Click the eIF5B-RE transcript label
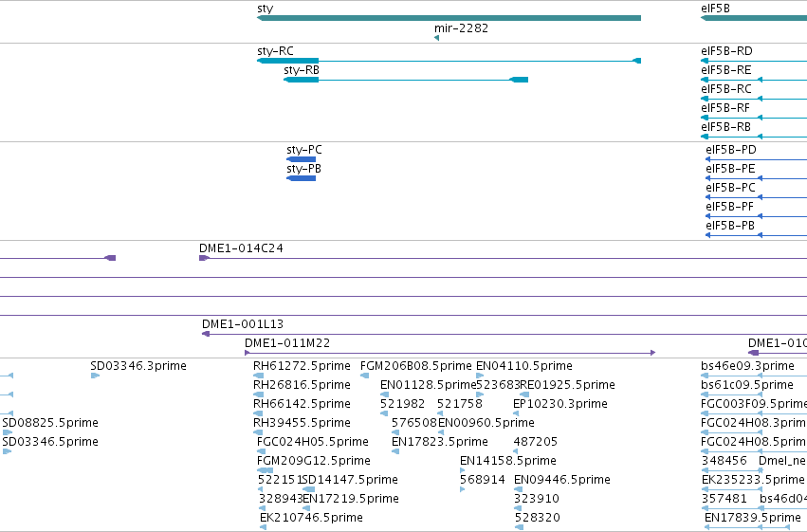 coord(726,70)
